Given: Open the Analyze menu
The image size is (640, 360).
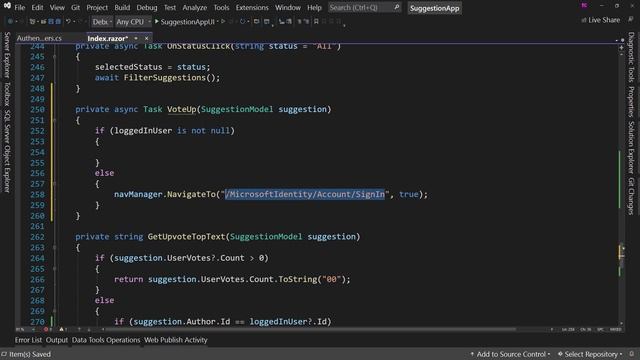Looking at the screenshot, I should pos(195,7).
